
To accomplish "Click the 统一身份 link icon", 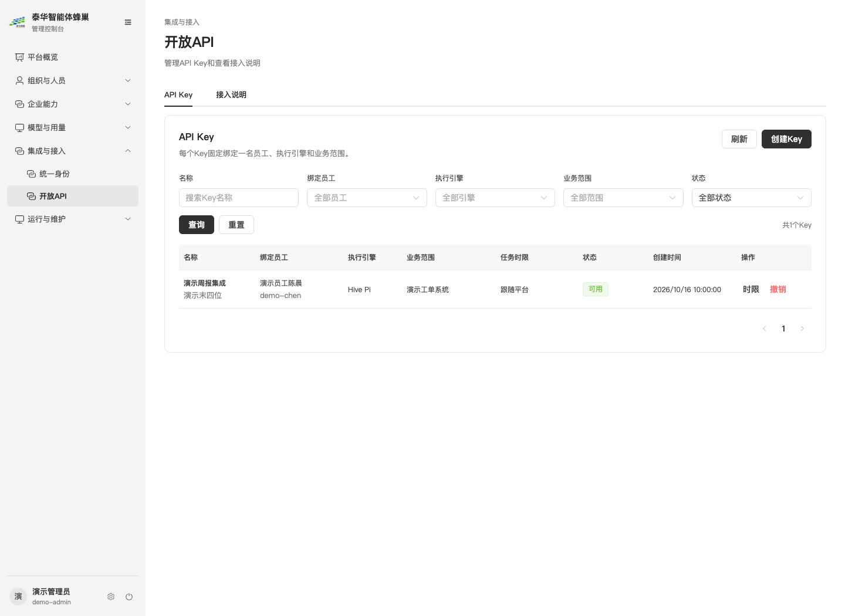I will click(x=31, y=174).
